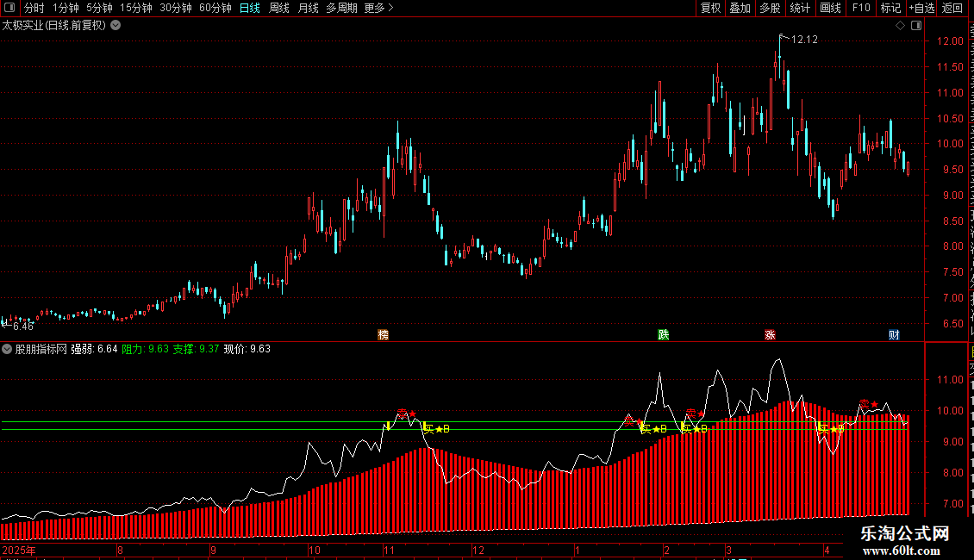Screen dimensions: 974x560
Task: Open the 多周期 view
Action: pos(341,8)
